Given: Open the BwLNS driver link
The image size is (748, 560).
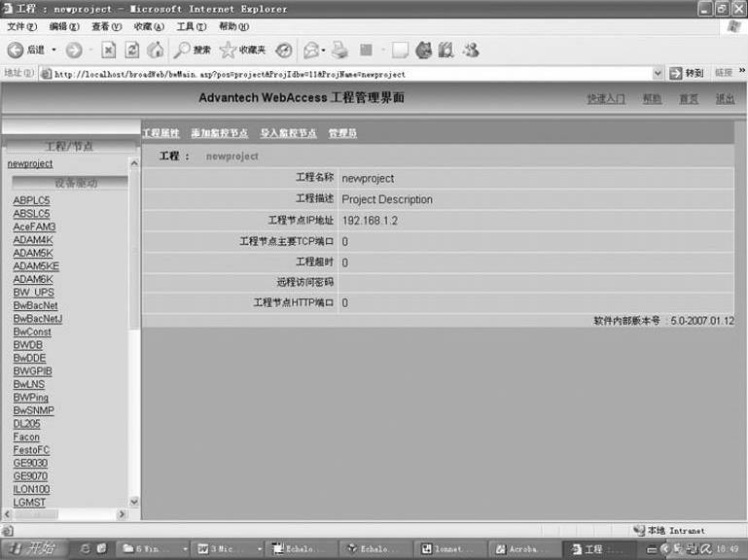Looking at the screenshot, I should click(29, 384).
